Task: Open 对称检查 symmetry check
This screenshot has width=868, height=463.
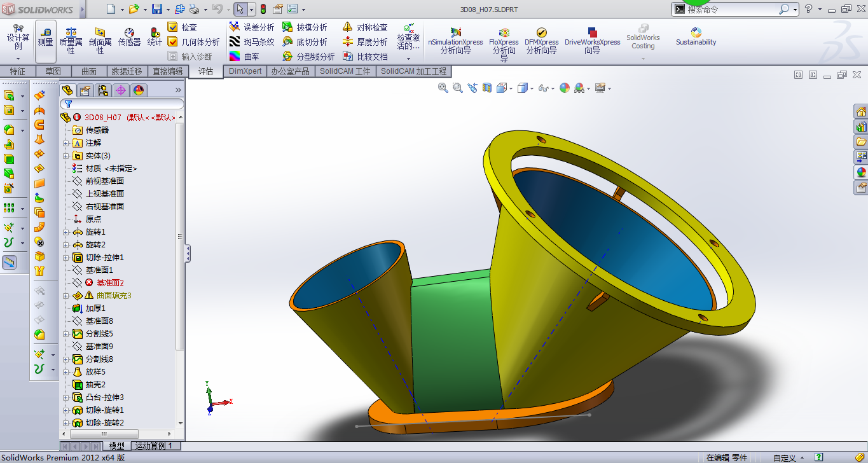Action: coord(365,27)
